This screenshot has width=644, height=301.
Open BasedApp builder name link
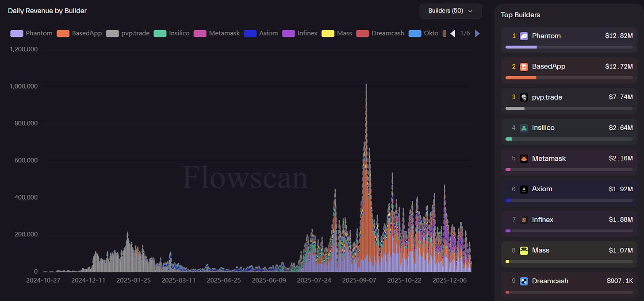(x=548, y=66)
